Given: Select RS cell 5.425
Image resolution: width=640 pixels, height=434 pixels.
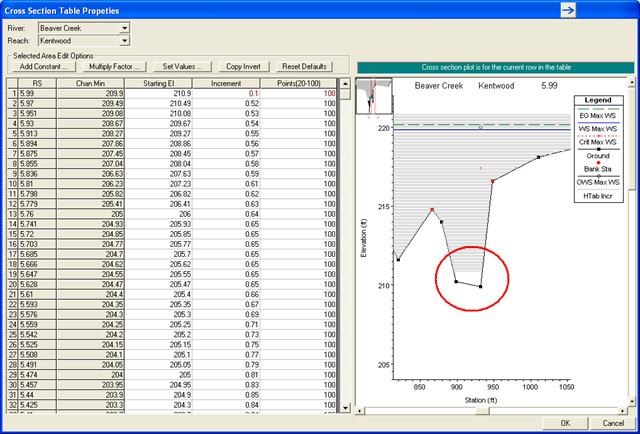Looking at the screenshot, I should coord(37,405).
